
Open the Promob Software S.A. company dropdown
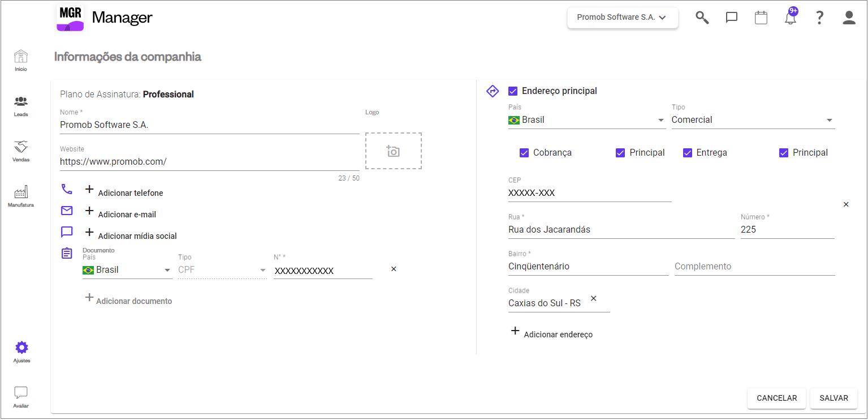pos(623,18)
